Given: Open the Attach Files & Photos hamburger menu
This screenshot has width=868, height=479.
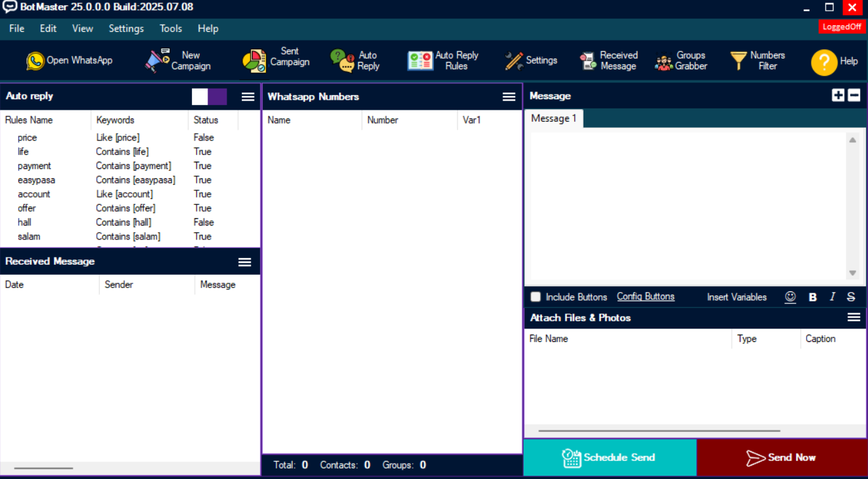Looking at the screenshot, I should coord(854,317).
